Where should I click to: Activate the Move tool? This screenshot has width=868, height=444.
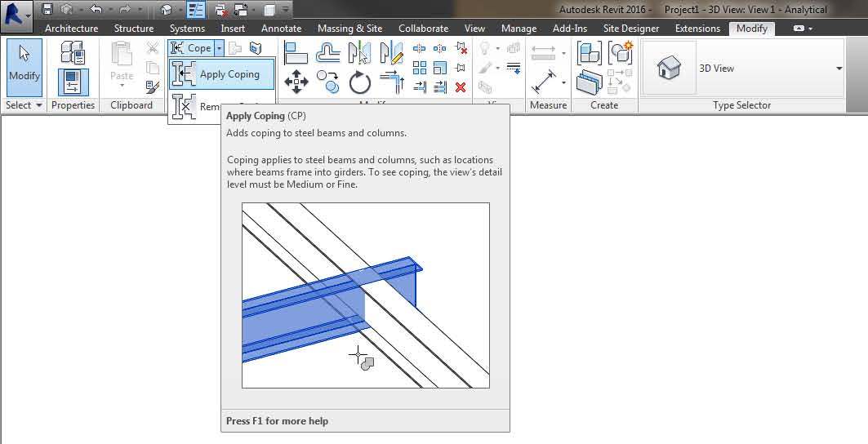[x=296, y=82]
